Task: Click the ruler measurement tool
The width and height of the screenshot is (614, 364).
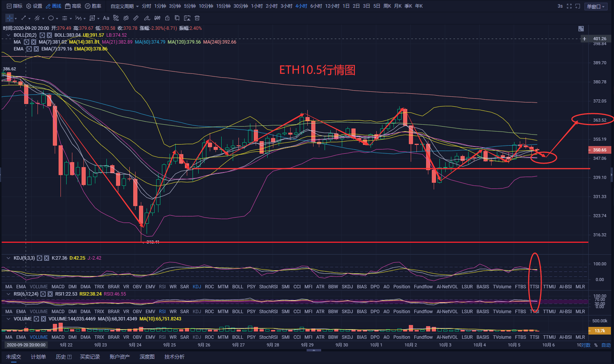Action: click(136, 18)
